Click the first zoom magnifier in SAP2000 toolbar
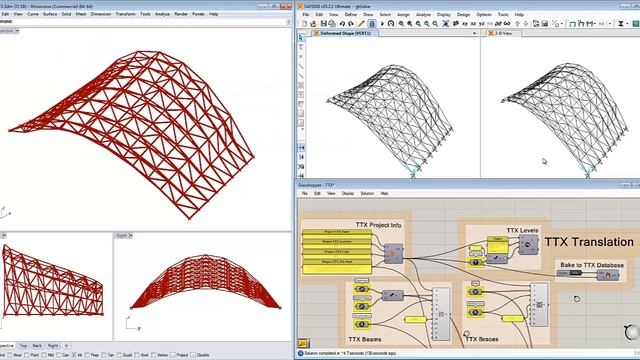The height and width of the screenshot is (360, 640). [401, 24]
